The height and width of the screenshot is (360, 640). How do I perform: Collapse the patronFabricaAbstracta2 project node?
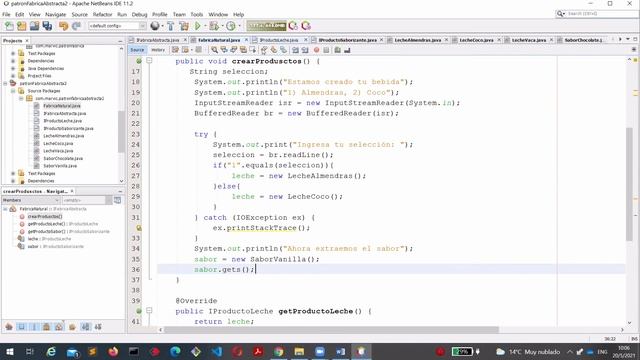point(5,83)
